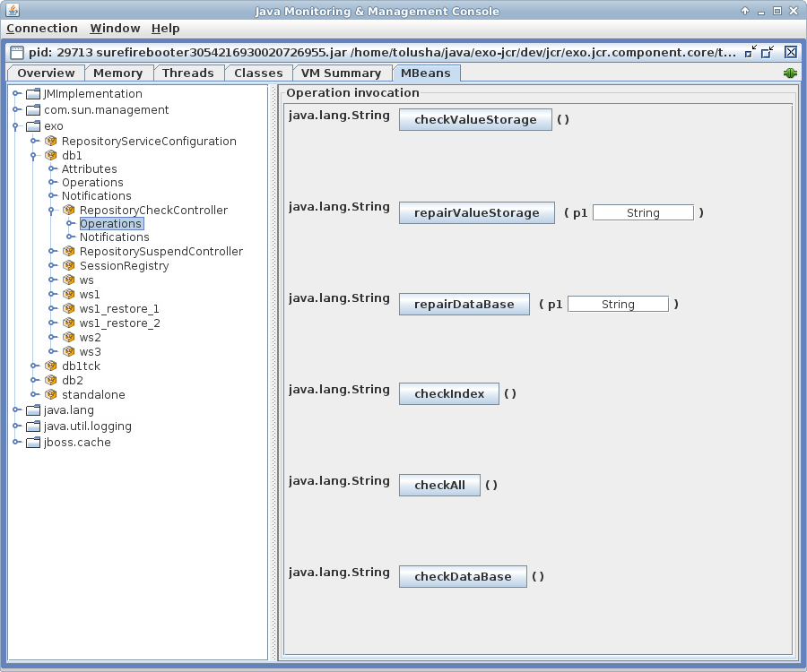The height and width of the screenshot is (672, 807).
Task: Click the RepositorySuspendController bean icon
Action: (69, 252)
